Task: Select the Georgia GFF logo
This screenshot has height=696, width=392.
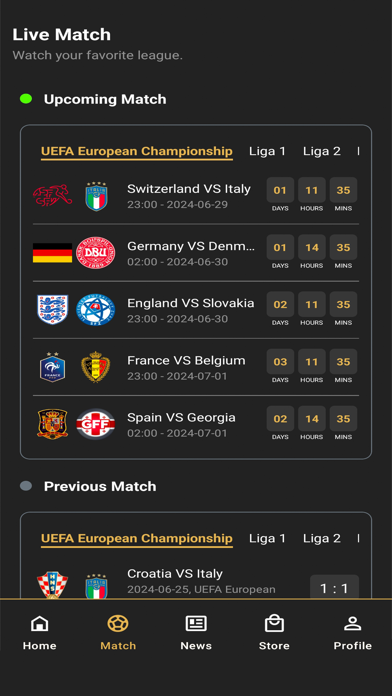Action: (95, 424)
